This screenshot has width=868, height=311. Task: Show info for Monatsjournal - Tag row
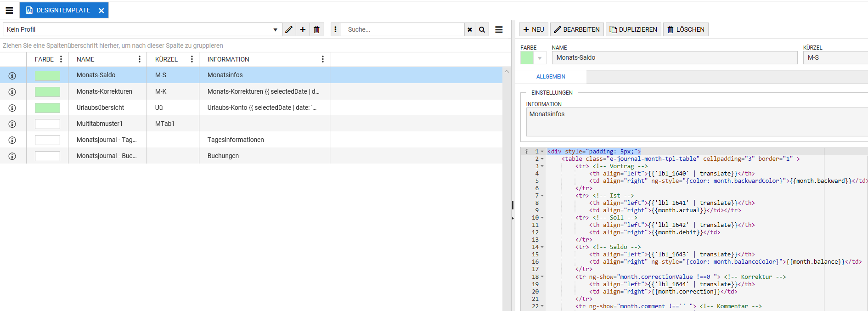coord(12,140)
